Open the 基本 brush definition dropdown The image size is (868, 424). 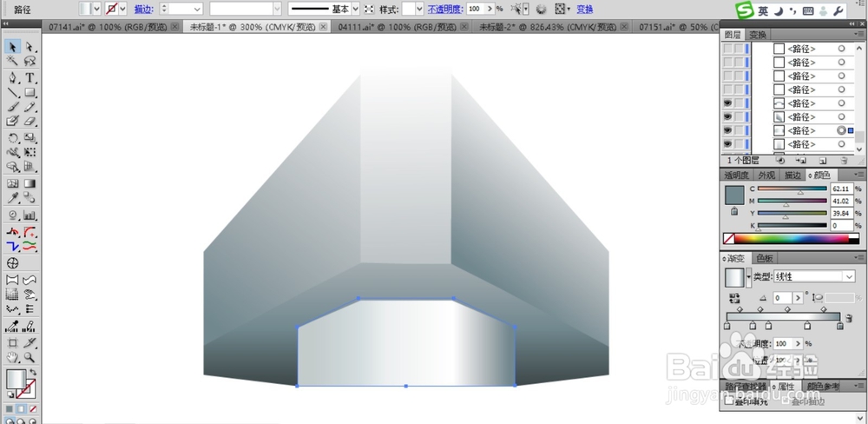[x=355, y=9]
